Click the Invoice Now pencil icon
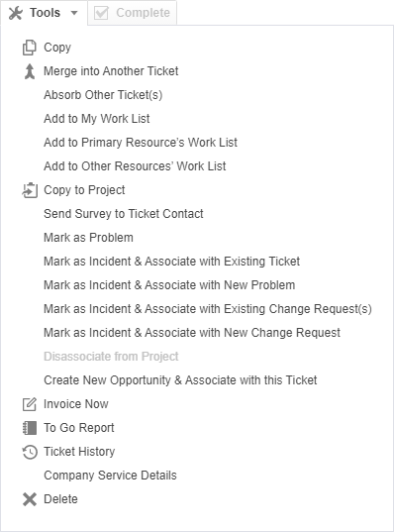The width and height of the screenshot is (394, 532). click(30, 404)
